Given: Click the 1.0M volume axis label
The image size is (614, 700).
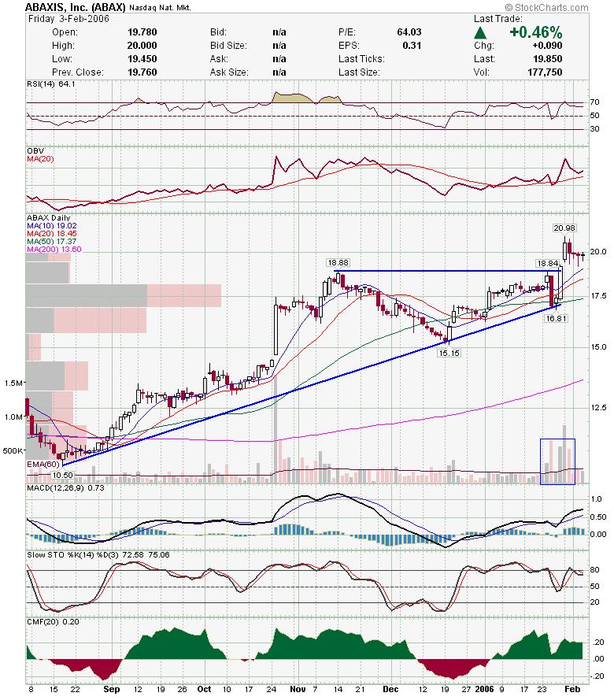Looking at the screenshot, I should 14,417.
